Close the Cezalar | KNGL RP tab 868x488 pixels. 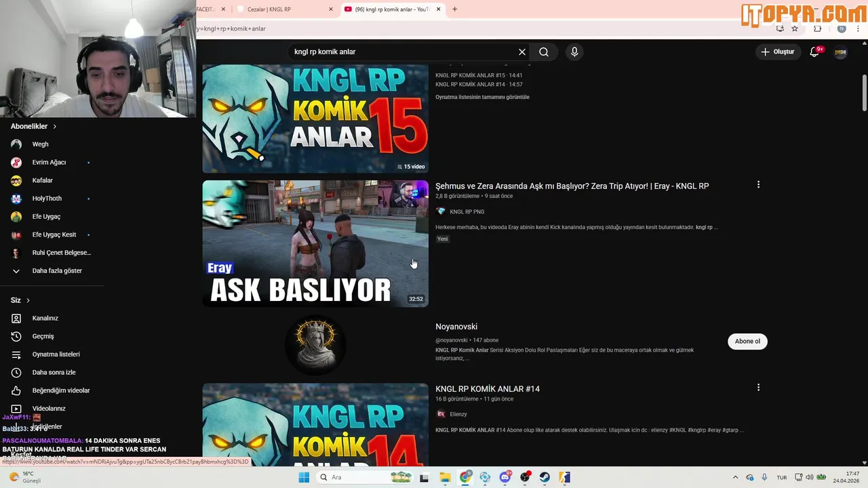(331, 9)
